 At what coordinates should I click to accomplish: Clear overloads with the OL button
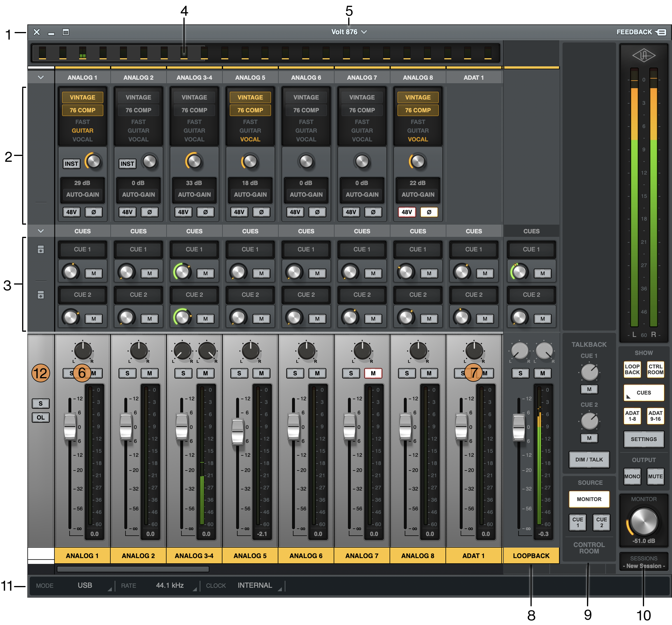tap(40, 417)
